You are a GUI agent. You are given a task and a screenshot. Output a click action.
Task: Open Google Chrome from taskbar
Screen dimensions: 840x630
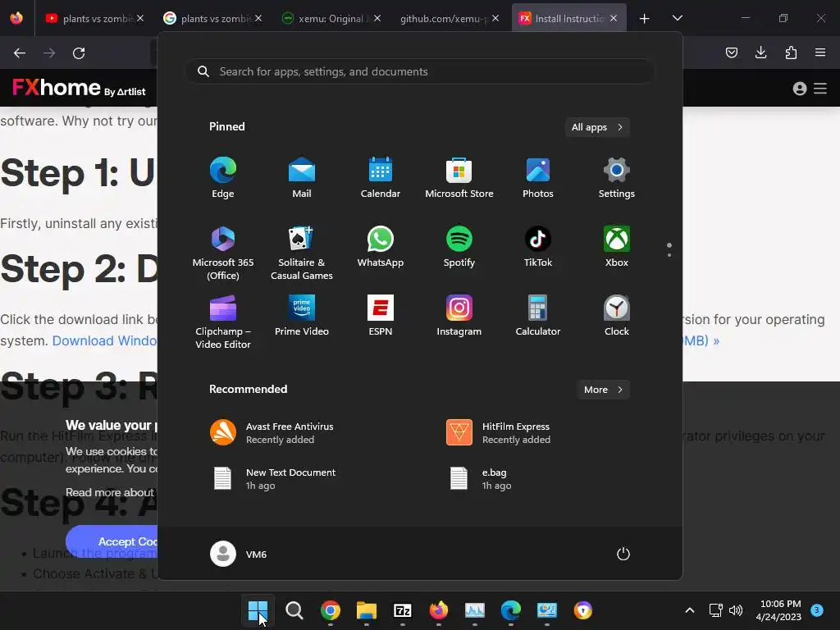point(330,610)
